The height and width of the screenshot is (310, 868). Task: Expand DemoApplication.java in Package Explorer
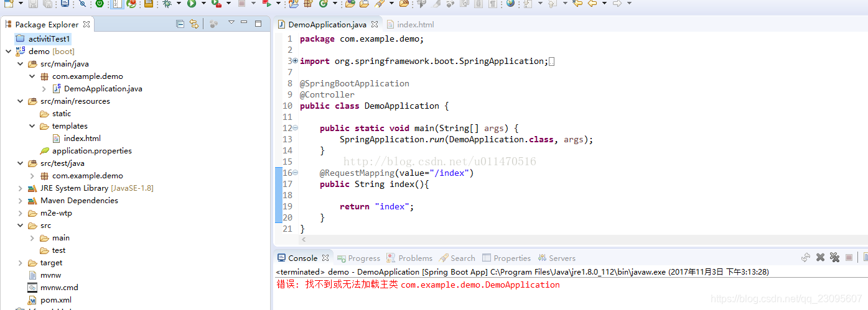click(x=44, y=89)
